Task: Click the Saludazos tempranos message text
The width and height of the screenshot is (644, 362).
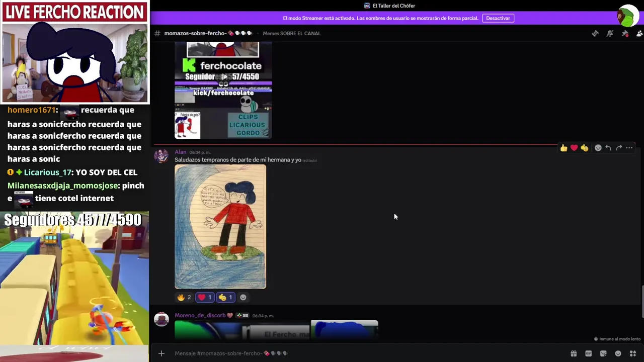Action: click(238, 160)
